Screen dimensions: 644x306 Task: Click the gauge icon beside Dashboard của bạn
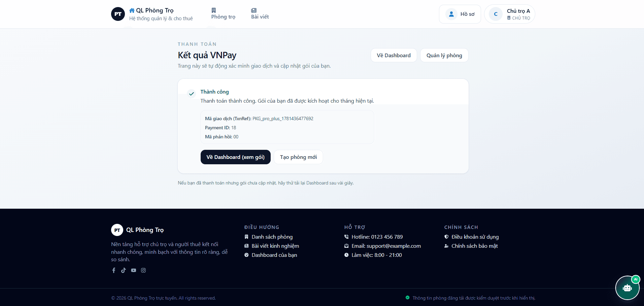[x=246, y=255]
